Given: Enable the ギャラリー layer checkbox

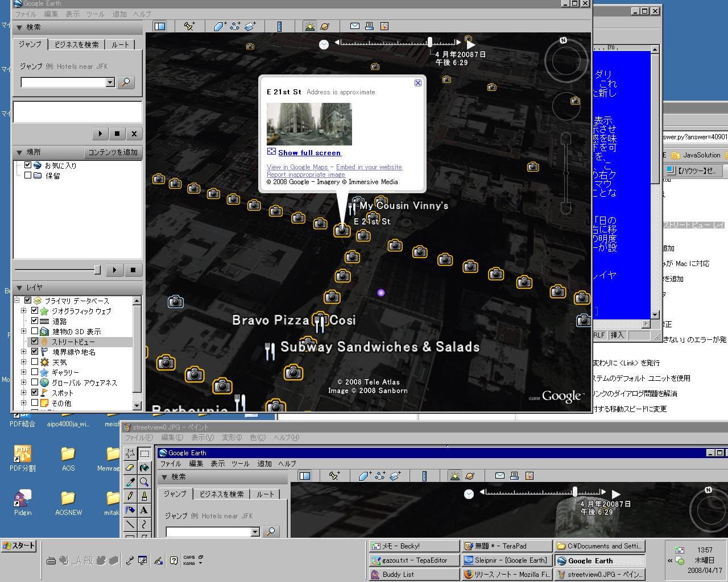Looking at the screenshot, I should [35, 372].
